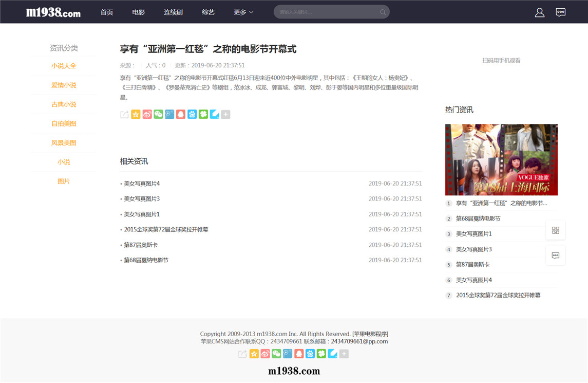Select 小说 category in sidebar
Screen dimensions: 588x383
point(64,162)
